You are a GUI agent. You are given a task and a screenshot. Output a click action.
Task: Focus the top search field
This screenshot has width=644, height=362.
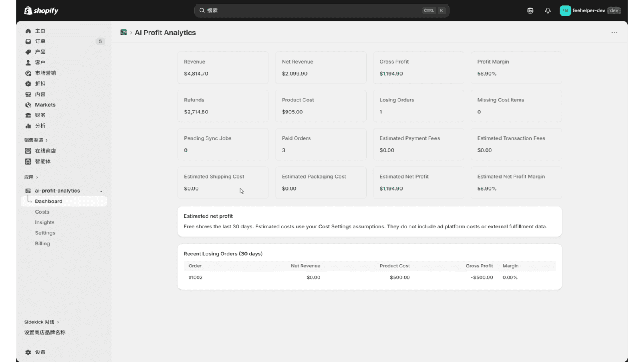[322, 10]
